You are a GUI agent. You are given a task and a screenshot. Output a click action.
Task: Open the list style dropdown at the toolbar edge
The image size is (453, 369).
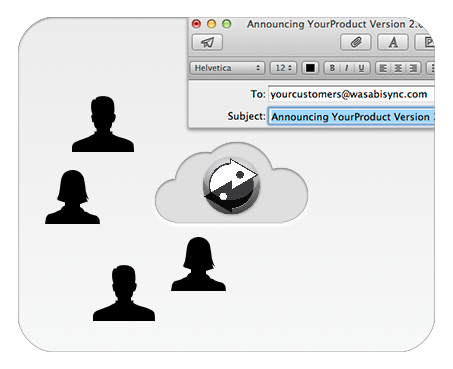pyautogui.click(x=431, y=68)
